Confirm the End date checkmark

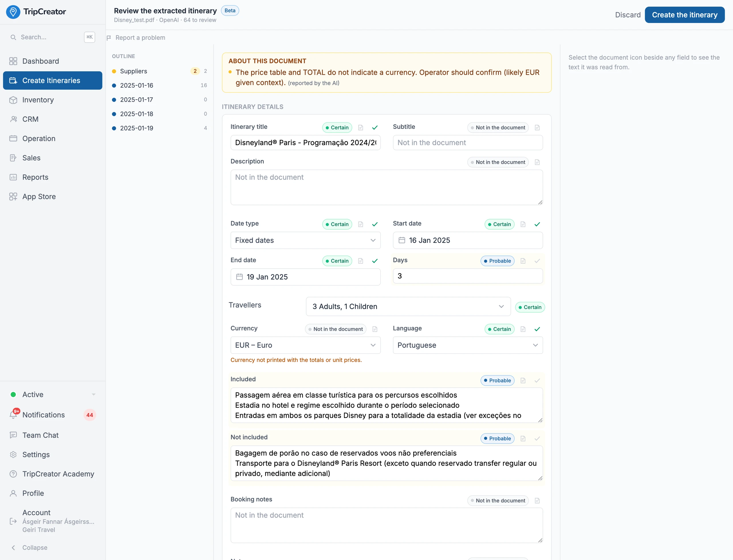pos(375,261)
